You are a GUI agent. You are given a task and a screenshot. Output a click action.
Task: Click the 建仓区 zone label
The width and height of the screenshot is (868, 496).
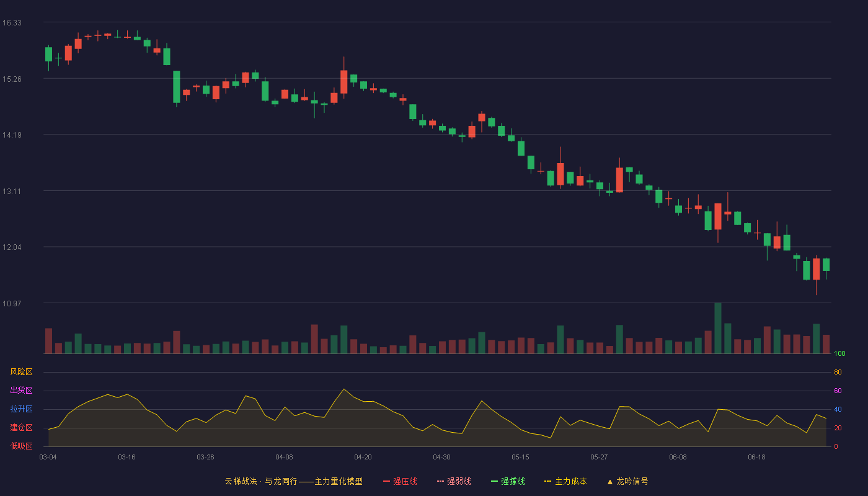[x=21, y=428]
